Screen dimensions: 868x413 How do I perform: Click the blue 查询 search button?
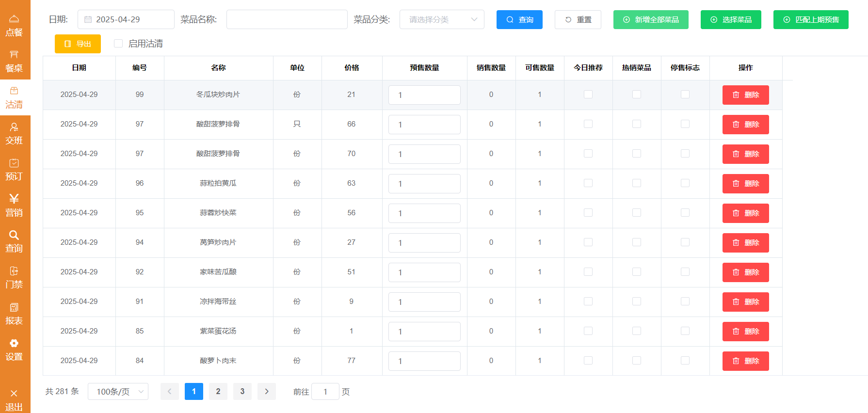[x=519, y=19]
